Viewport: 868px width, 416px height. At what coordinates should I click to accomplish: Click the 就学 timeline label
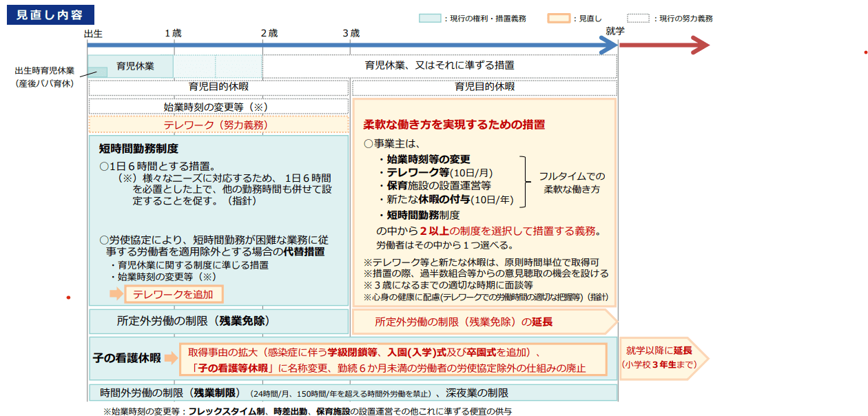[615, 30]
